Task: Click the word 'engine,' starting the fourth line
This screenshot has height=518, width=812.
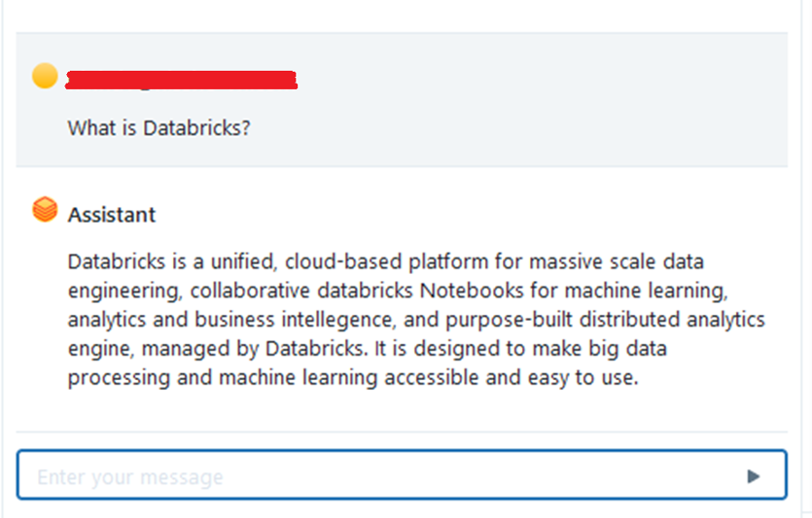Action: tap(95, 349)
